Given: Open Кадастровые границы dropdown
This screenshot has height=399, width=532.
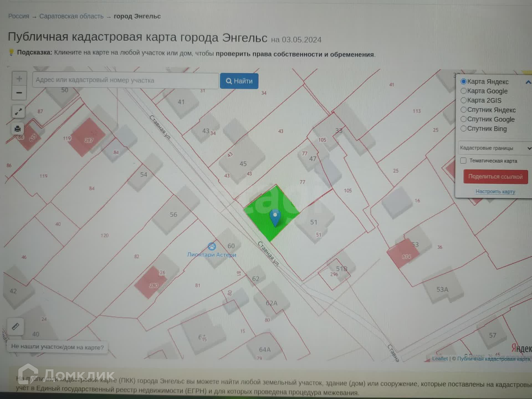Looking at the screenshot, I should pyautogui.click(x=495, y=148).
